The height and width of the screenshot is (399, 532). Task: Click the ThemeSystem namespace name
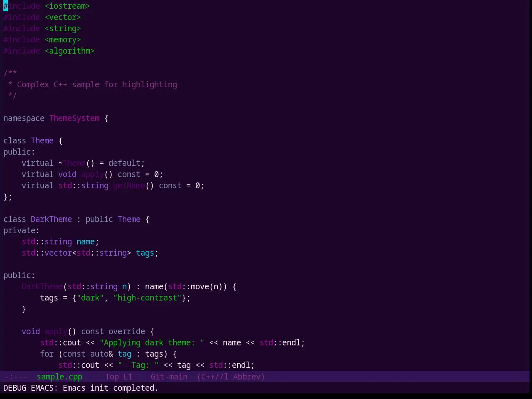coord(74,118)
